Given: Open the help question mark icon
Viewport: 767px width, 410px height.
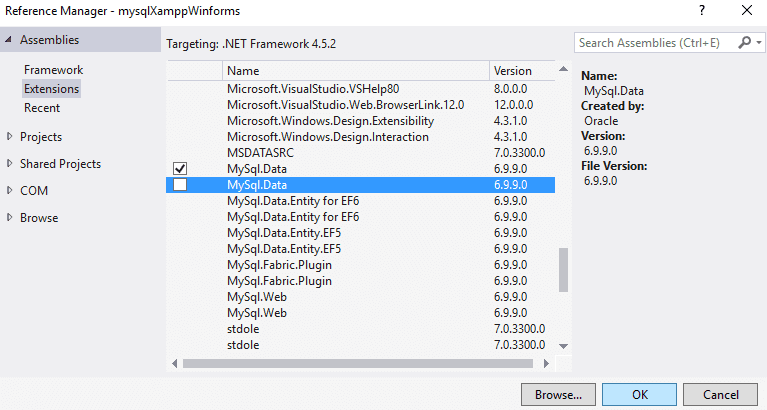Looking at the screenshot, I should click(x=702, y=10).
